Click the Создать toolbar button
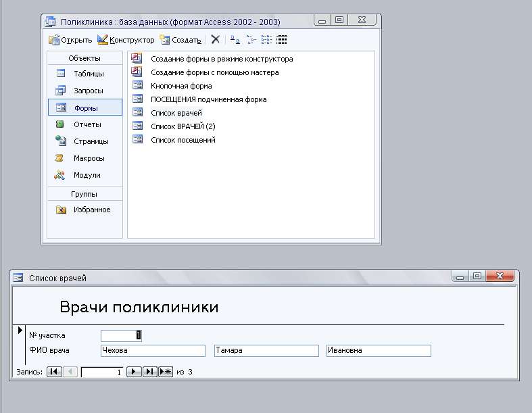The height and width of the screenshot is (413, 532). point(180,40)
